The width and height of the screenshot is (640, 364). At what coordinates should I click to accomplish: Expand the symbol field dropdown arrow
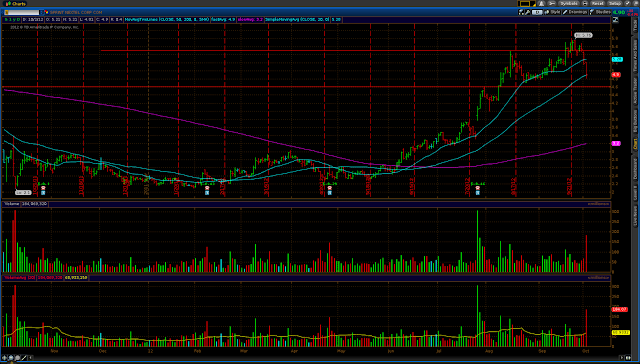coord(42,12)
